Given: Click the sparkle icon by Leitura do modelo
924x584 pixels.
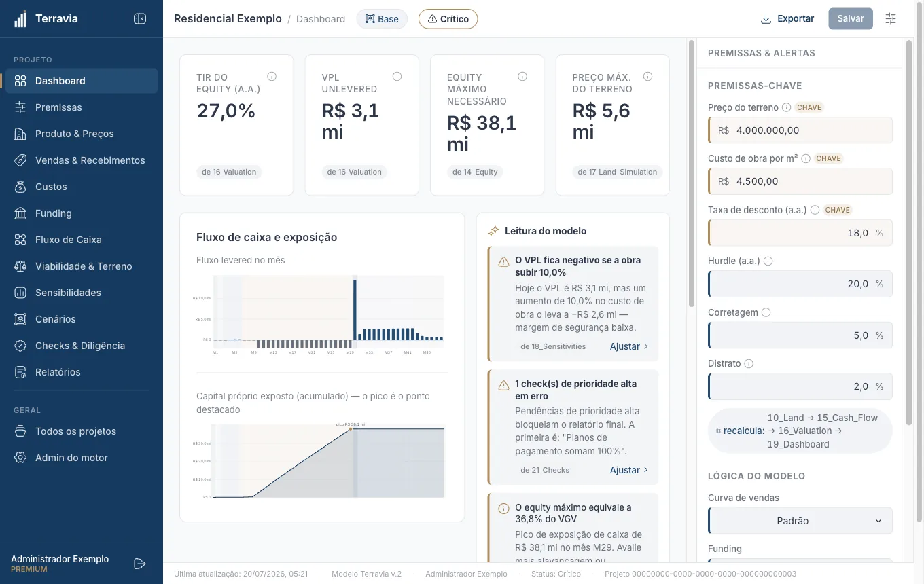Looking at the screenshot, I should coord(494,231).
